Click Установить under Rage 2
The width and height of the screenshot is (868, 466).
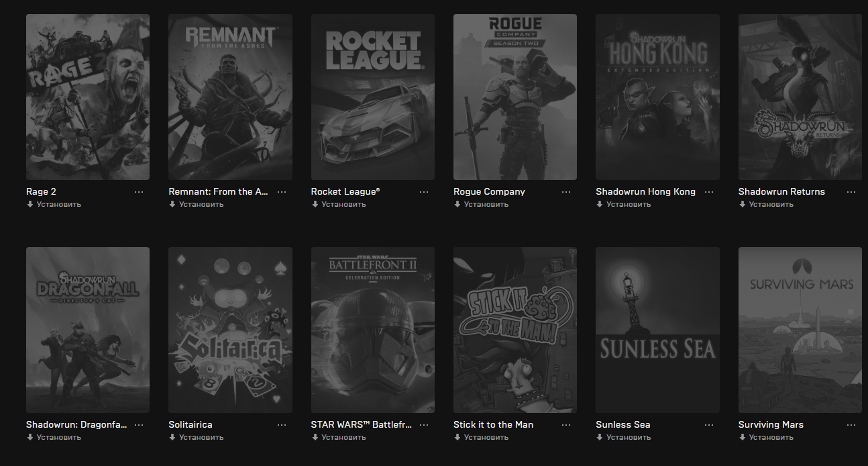(x=54, y=204)
